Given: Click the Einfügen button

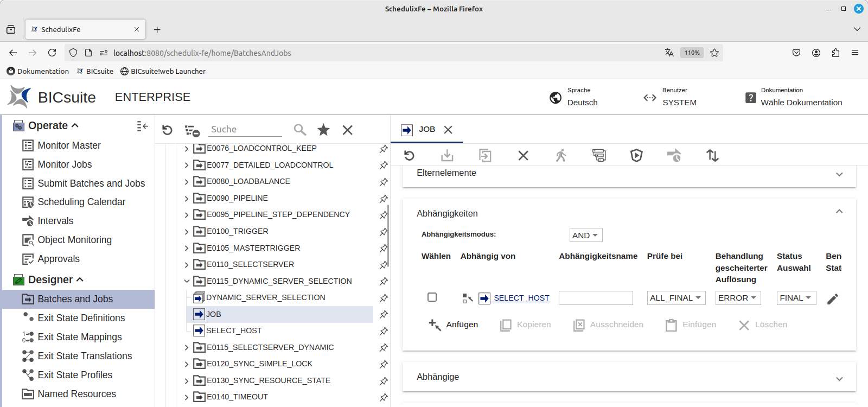Looking at the screenshot, I should pos(691,325).
